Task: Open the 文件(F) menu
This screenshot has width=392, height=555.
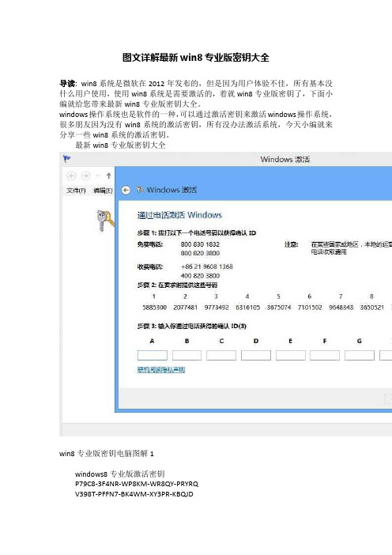Action: (76, 191)
